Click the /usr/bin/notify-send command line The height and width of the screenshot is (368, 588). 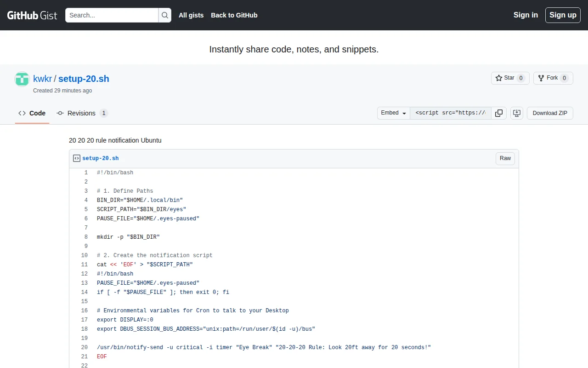point(264,347)
